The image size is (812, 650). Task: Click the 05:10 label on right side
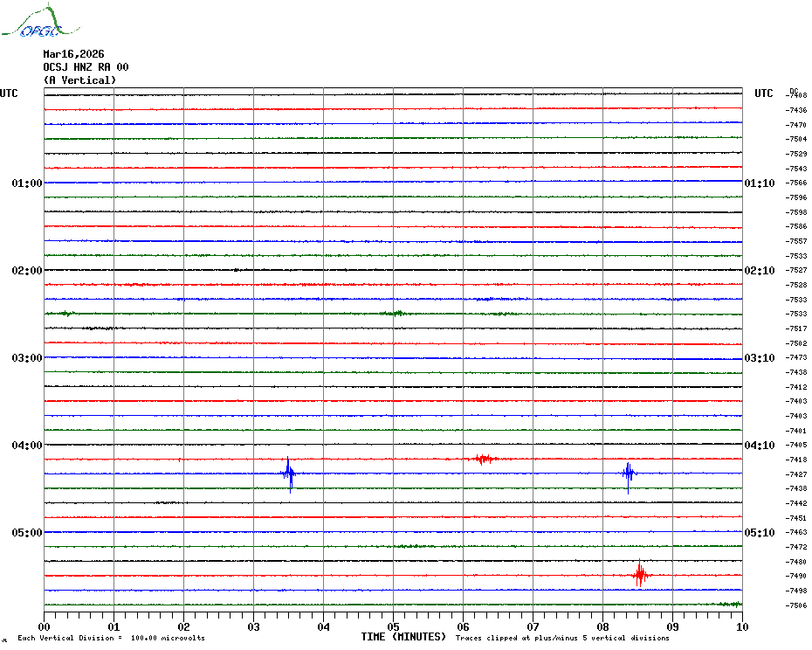click(x=759, y=533)
